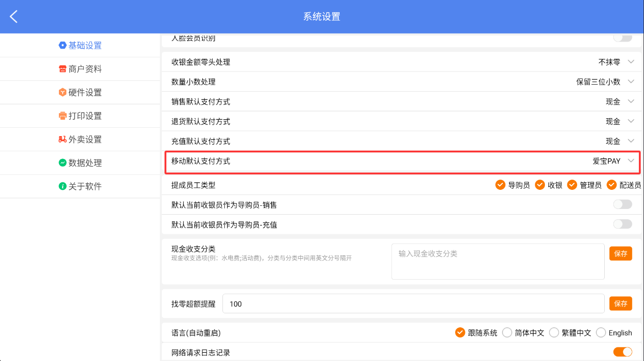Open 数量小数处理 dropdown
The width and height of the screenshot is (644, 361).
(x=630, y=82)
